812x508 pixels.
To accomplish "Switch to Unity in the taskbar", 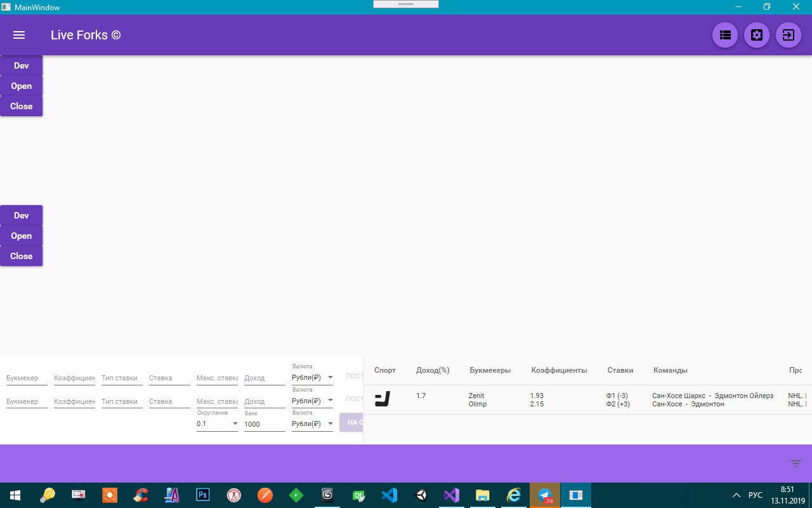I will point(421,495).
